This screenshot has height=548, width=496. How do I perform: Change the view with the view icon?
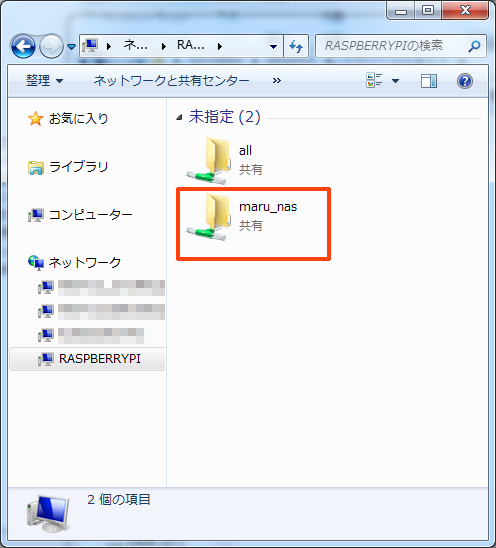[374, 80]
